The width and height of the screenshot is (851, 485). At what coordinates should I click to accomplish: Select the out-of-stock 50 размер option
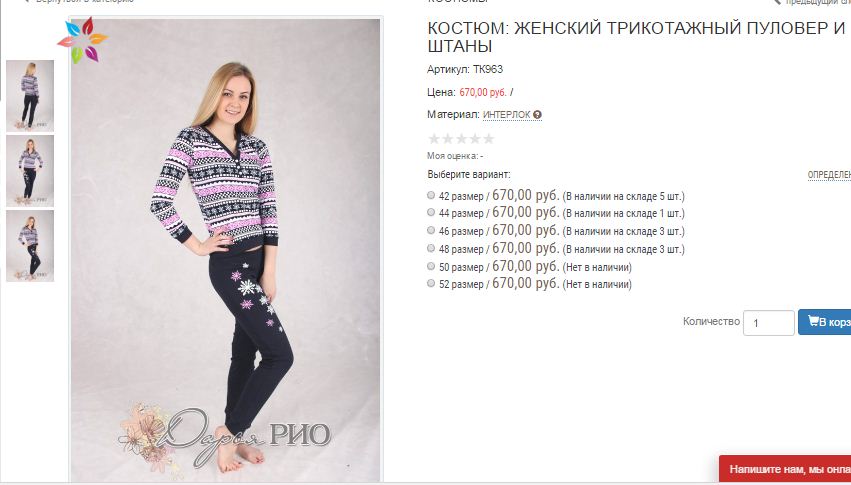pos(431,266)
